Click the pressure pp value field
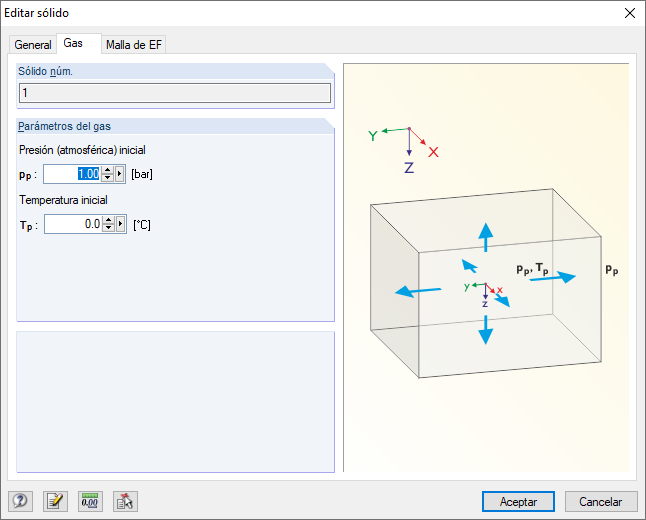This screenshot has height=520, width=646. (72, 174)
